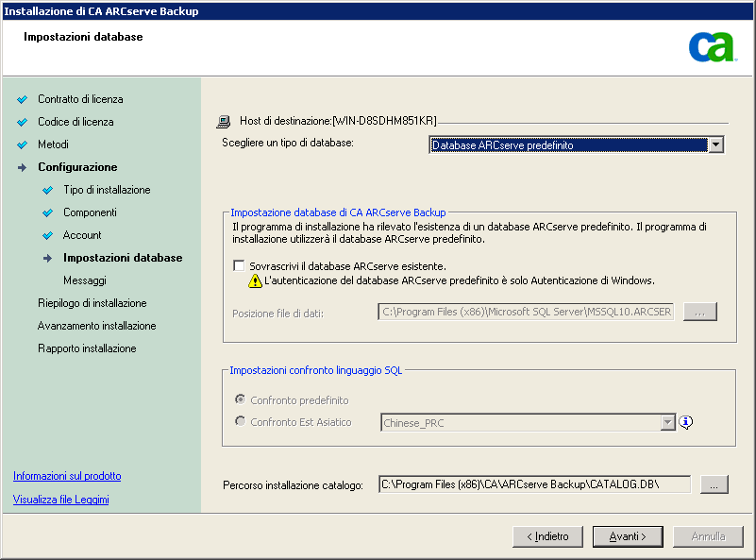Image resolution: width=756 pixels, height=560 pixels.
Task: Click the computer icon beside Host di destinazione
Action: pyautogui.click(x=223, y=121)
